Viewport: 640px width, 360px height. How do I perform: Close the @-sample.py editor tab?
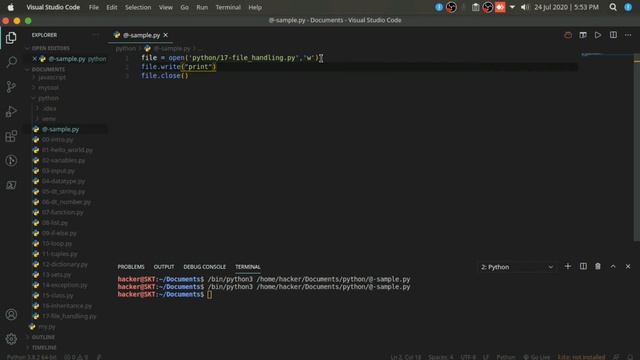[x=166, y=35]
